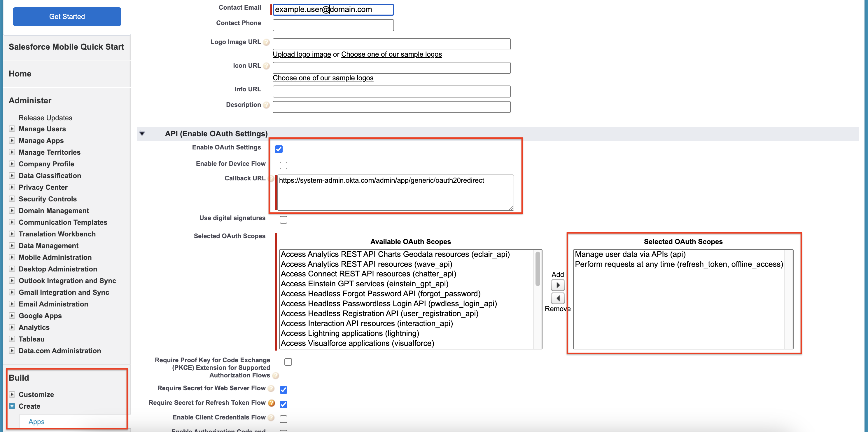Image resolution: width=868 pixels, height=432 pixels.
Task: Uncheck Enable OAuth Settings
Action: pyautogui.click(x=279, y=149)
